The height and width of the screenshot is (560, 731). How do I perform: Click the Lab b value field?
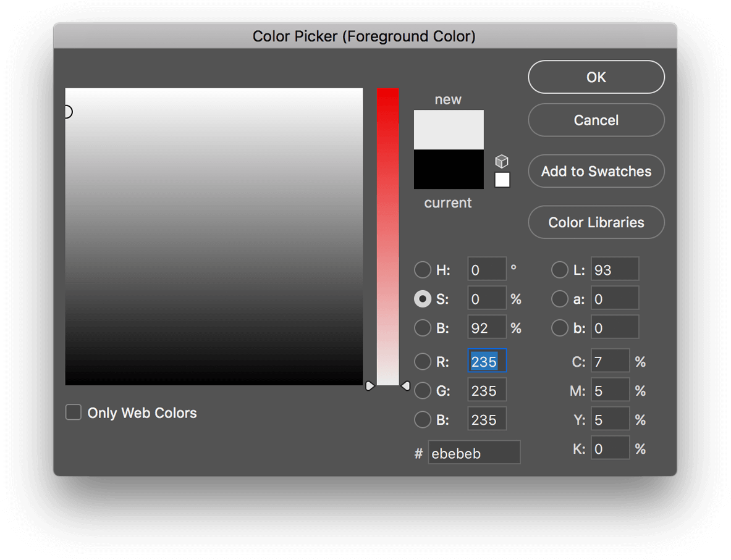pos(615,327)
